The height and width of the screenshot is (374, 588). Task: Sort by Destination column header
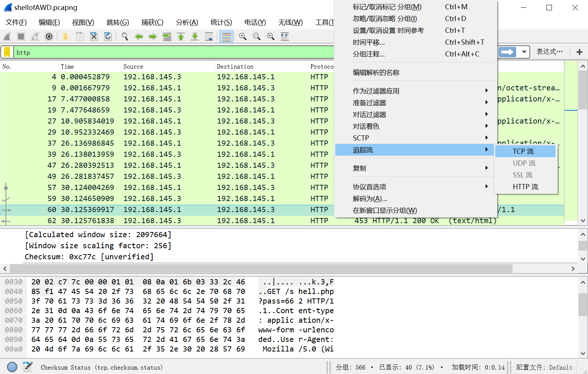[x=261, y=66]
